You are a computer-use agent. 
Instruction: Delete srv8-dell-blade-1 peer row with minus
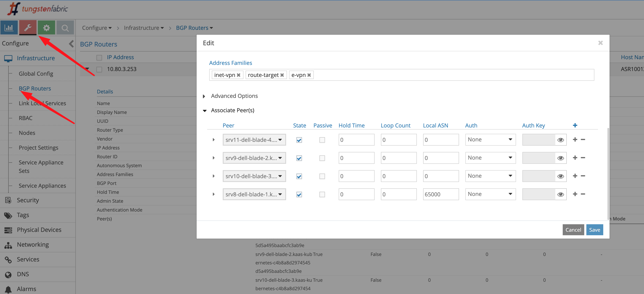[x=583, y=194]
